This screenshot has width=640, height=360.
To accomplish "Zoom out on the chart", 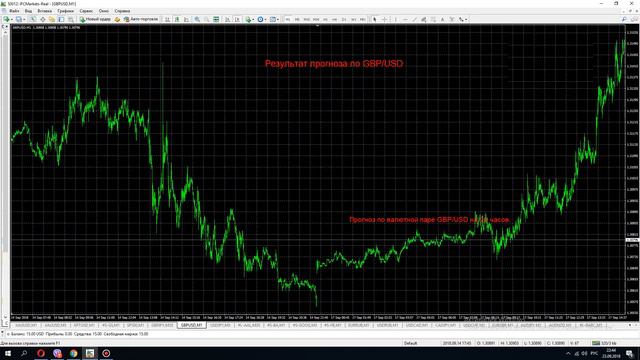I will (x=207, y=19).
